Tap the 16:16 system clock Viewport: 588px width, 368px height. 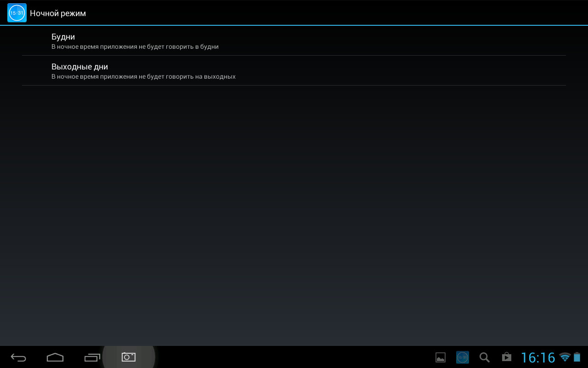pyautogui.click(x=538, y=358)
